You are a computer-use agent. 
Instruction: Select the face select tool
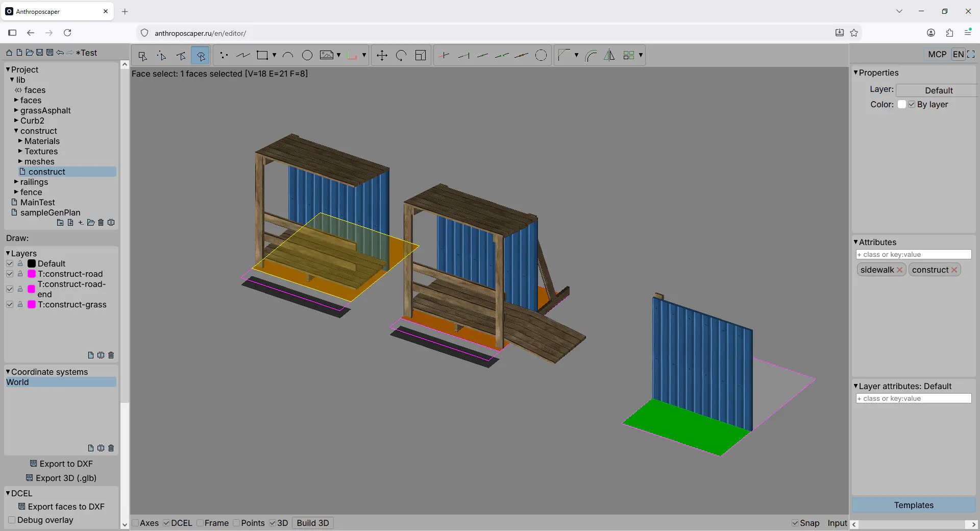pos(201,55)
